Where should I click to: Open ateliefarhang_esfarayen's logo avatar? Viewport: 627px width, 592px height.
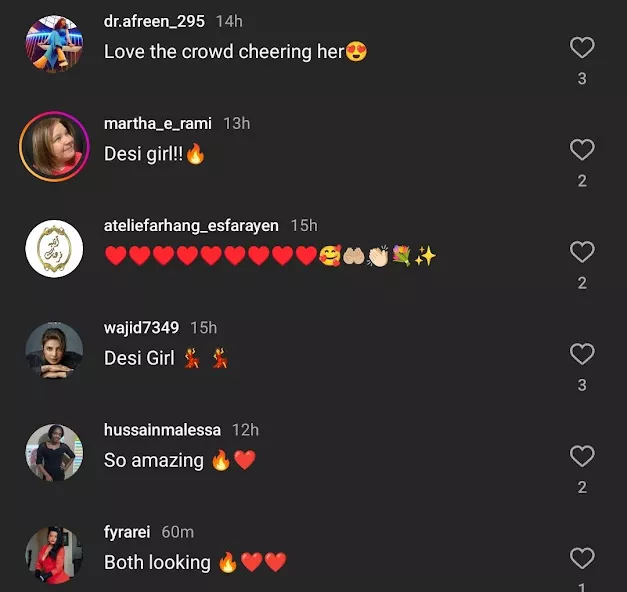(x=54, y=248)
